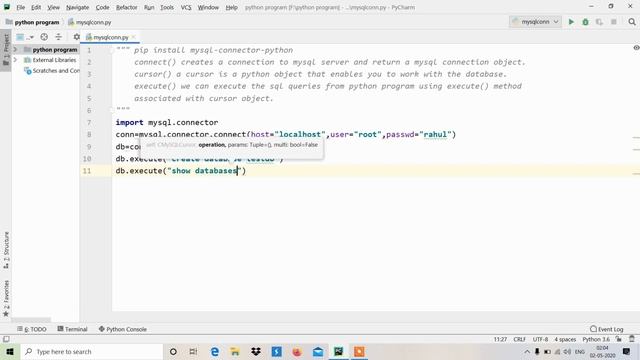Locate current file in project tree icon
The image size is (640, 360).
coord(44,37)
